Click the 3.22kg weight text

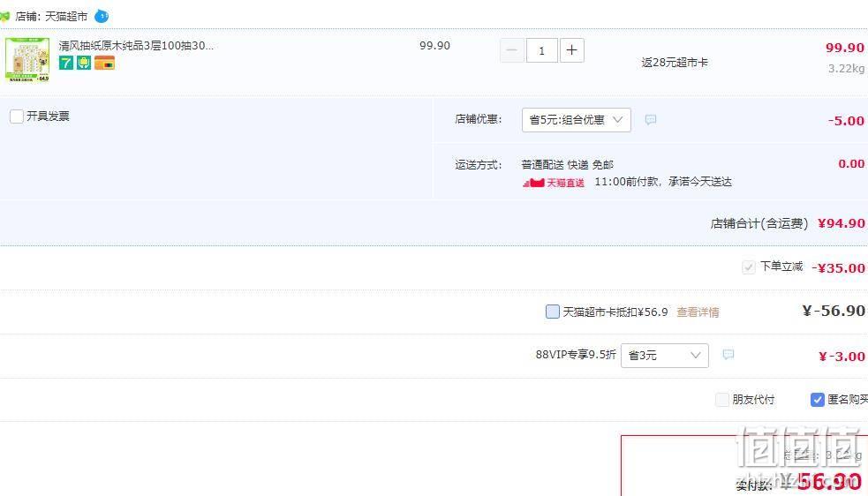846,69
